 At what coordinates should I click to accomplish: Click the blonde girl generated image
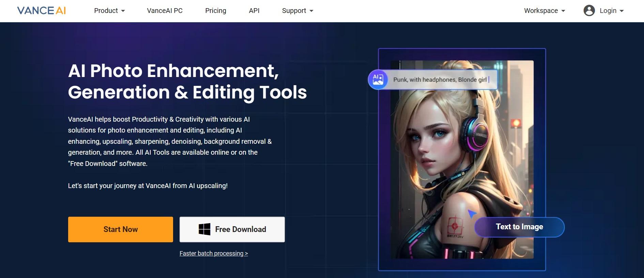[462, 159]
